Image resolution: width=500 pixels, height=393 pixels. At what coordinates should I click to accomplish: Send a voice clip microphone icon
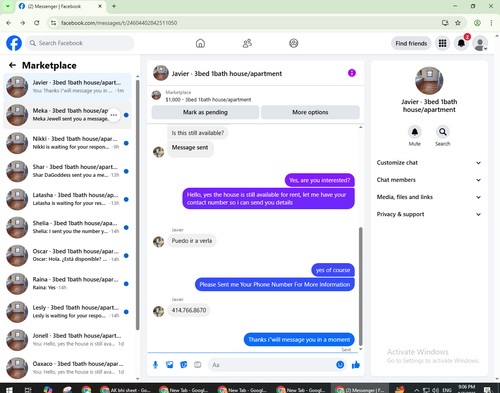coord(155,365)
